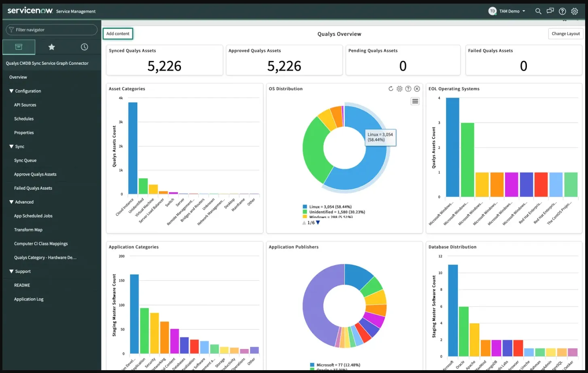Collapse the Configuration section
588x373 pixels.
coord(11,91)
